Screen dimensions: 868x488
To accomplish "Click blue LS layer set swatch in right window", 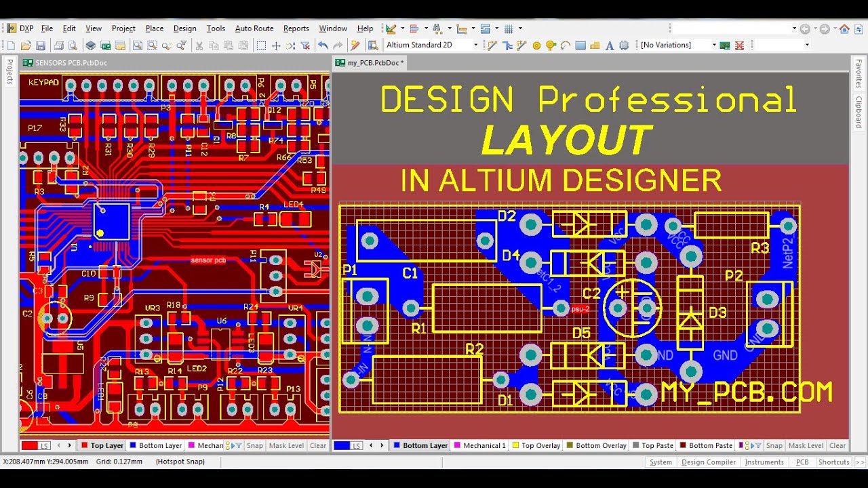I will pos(350,445).
